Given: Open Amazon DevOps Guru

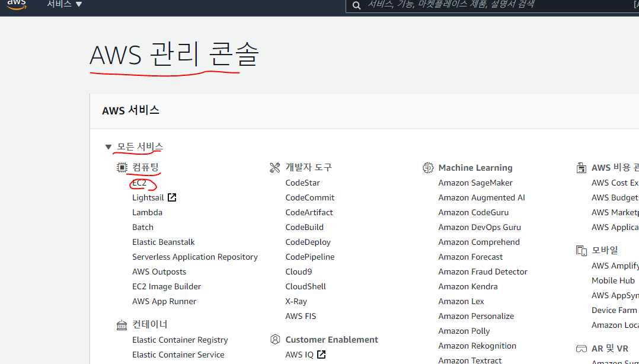Looking at the screenshot, I should click(x=479, y=227).
